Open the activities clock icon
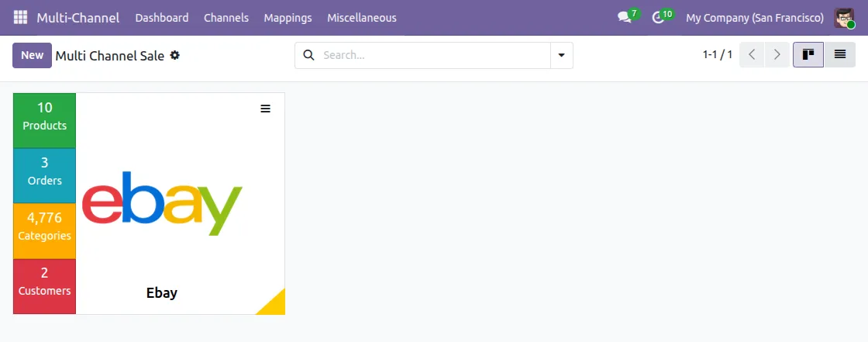868x342 pixels. (659, 17)
